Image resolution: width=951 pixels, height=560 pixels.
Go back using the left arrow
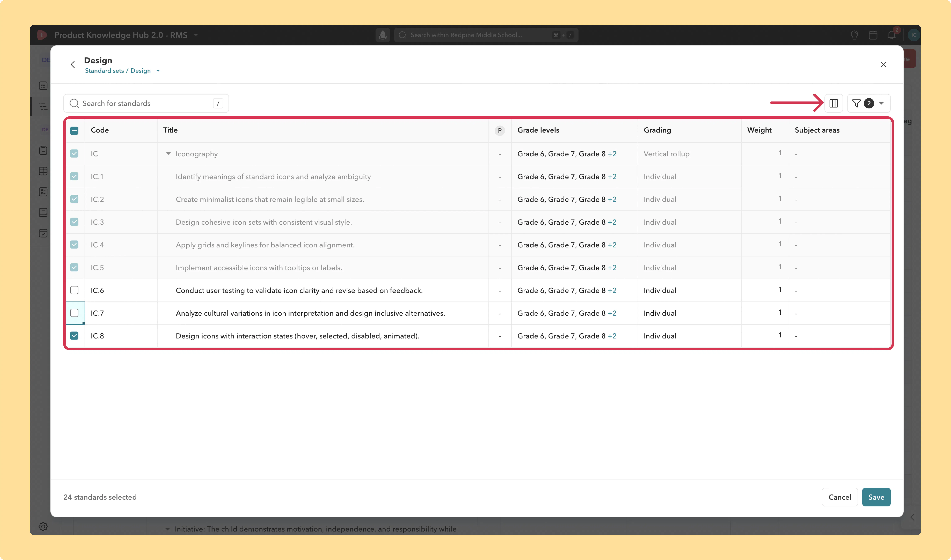pyautogui.click(x=73, y=65)
